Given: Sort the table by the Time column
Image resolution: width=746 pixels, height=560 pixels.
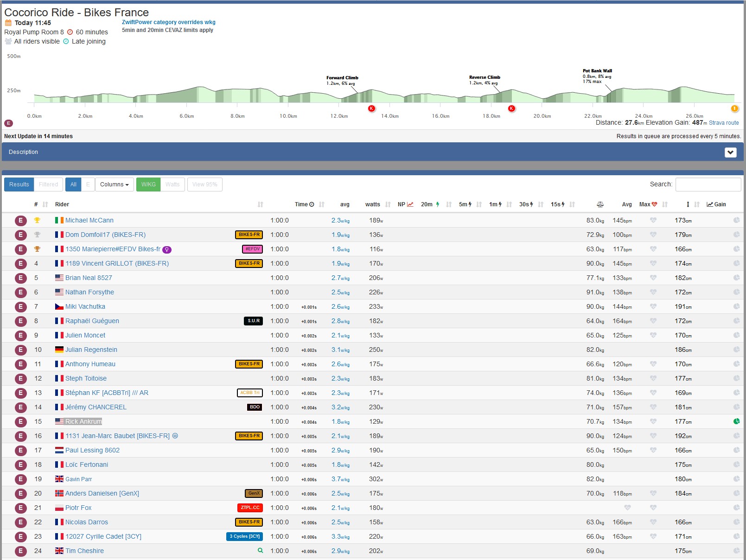Looking at the screenshot, I should click(x=305, y=204).
